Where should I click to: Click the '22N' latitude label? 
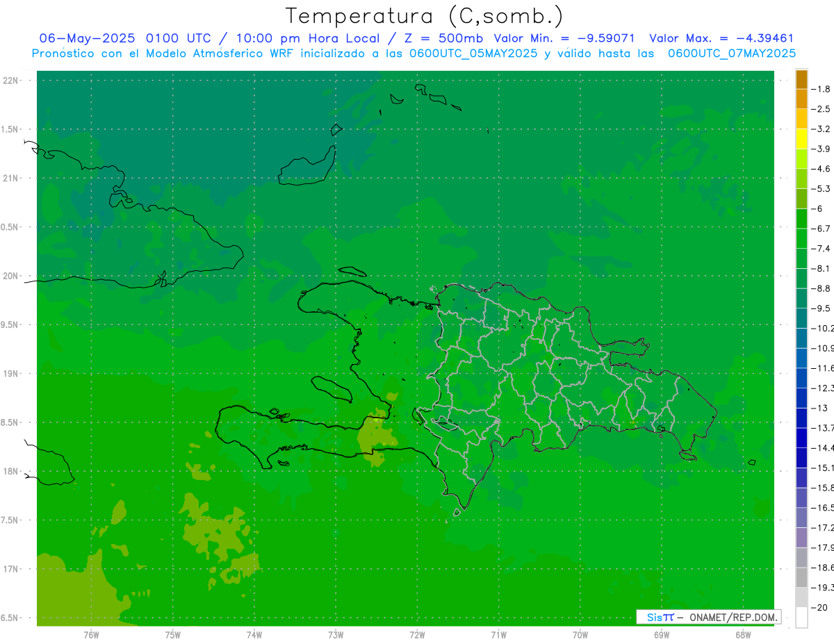click(x=10, y=81)
